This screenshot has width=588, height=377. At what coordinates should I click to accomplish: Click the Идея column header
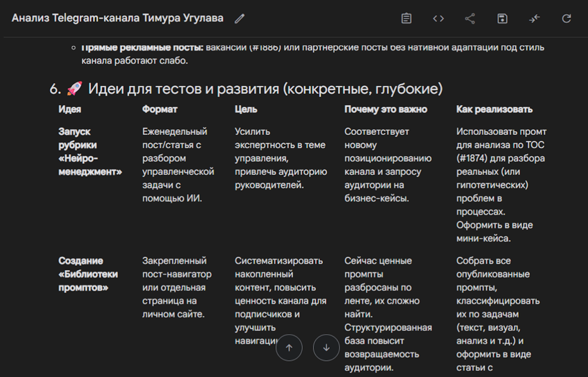point(70,109)
